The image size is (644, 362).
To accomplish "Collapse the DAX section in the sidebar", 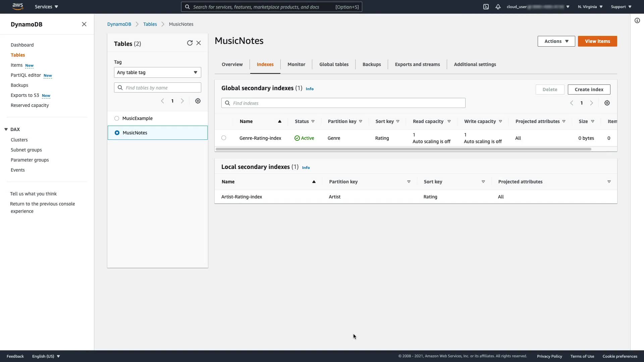I will click(x=6, y=129).
